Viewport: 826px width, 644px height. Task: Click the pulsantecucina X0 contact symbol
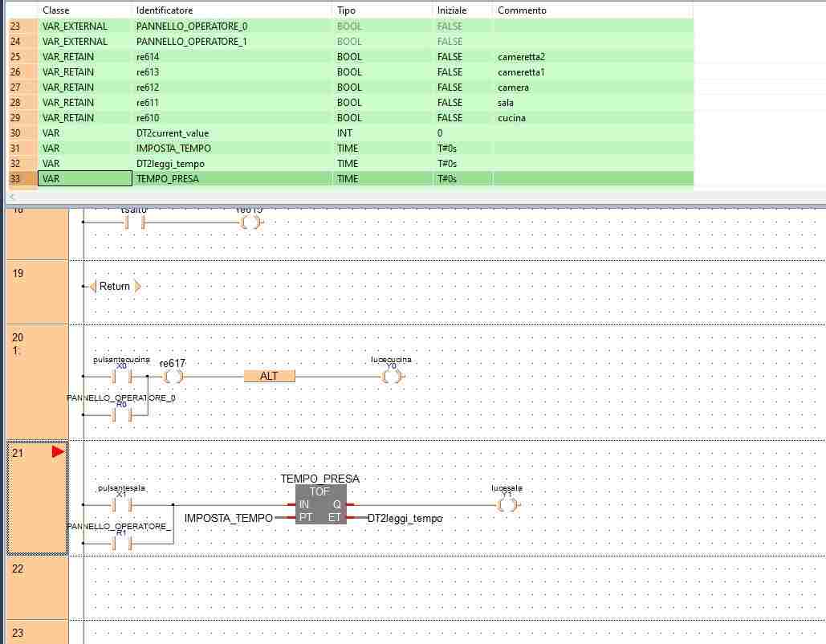[122, 376]
